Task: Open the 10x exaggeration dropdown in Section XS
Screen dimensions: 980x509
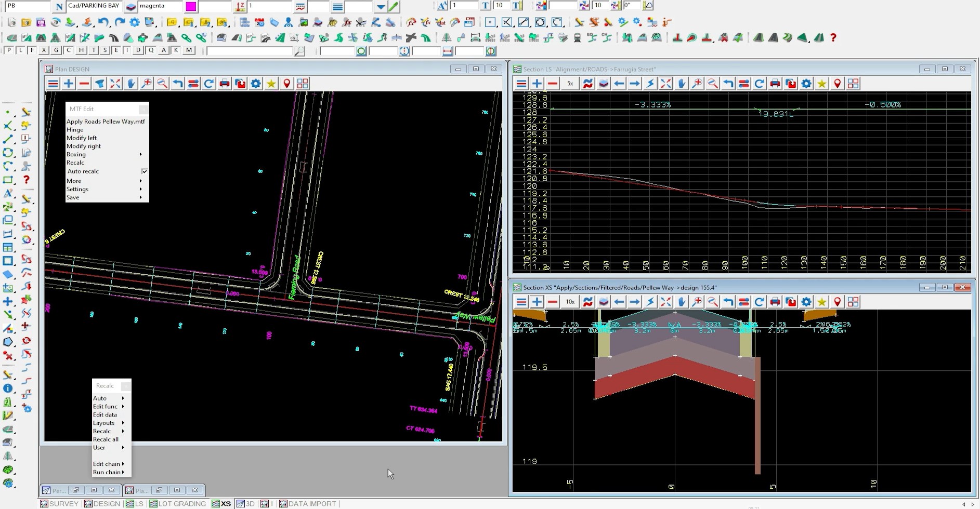Action: pyautogui.click(x=570, y=302)
